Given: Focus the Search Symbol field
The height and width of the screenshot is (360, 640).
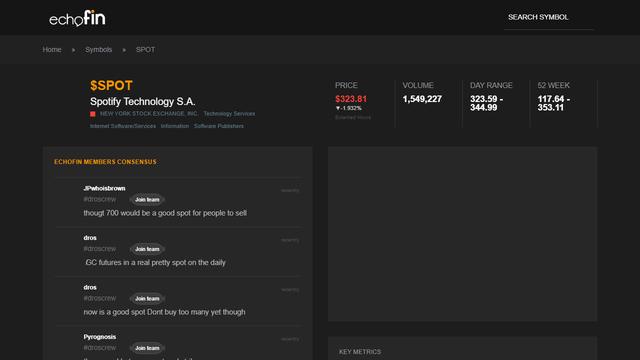Looking at the screenshot, I should tap(549, 18).
